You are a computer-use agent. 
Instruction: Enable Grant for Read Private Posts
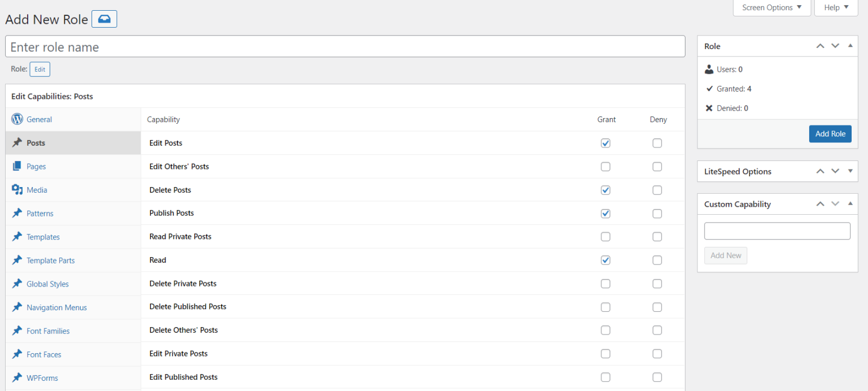605,237
